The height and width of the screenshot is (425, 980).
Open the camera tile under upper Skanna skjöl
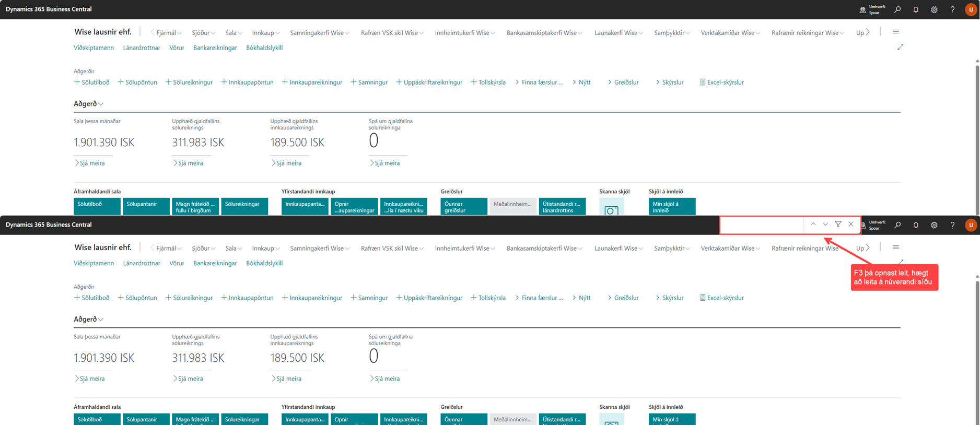611,209
